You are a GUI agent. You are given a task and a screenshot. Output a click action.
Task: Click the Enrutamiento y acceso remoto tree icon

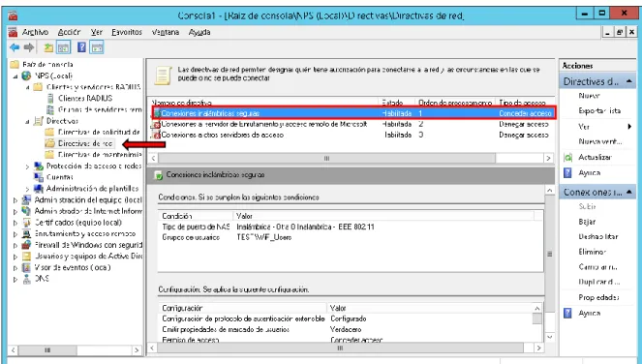[x=26, y=234]
